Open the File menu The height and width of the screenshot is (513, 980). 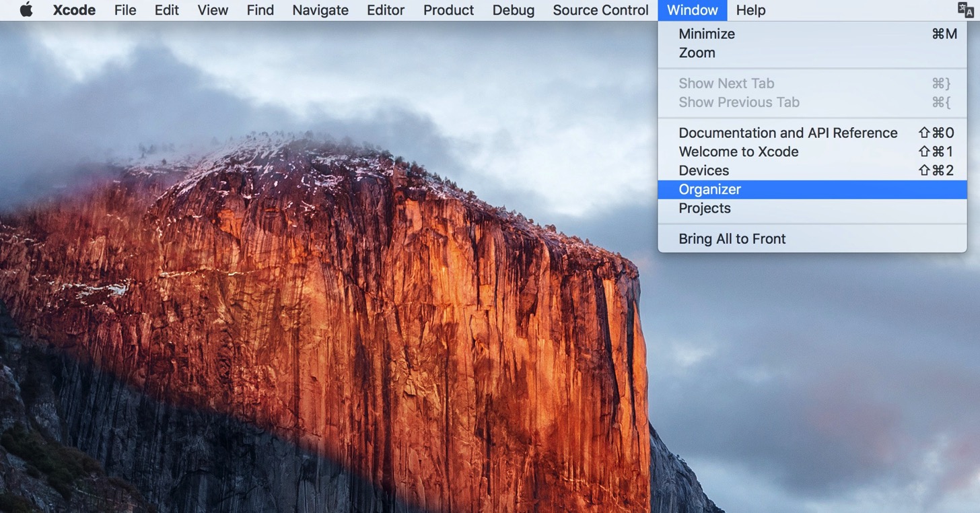pos(125,10)
